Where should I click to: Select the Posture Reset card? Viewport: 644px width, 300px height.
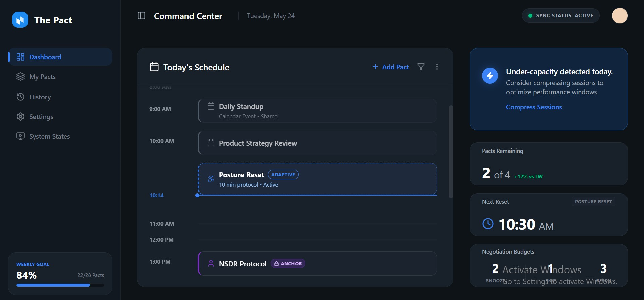coord(317,179)
